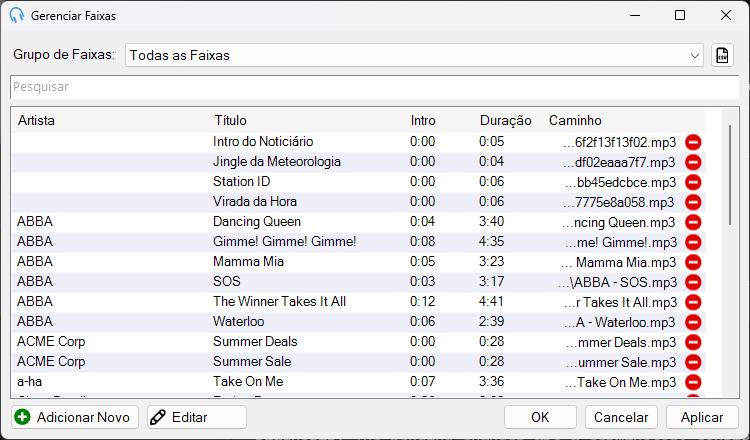The height and width of the screenshot is (440, 750).
Task: Delete the Waterloo track row
Action: pyautogui.click(x=693, y=322)
